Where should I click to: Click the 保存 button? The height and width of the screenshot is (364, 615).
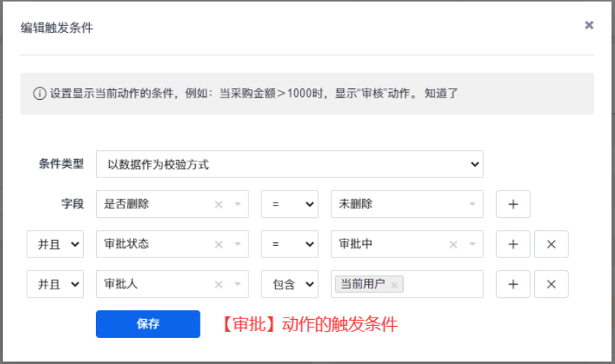[148, 324]
